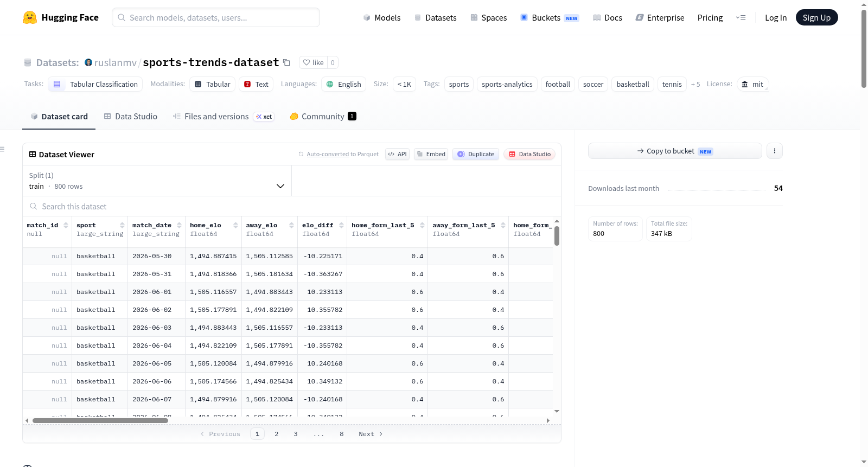Click Search this dataset field
Image resolution: width=868 pixels, height=467 pixels.
coord(292,206)
